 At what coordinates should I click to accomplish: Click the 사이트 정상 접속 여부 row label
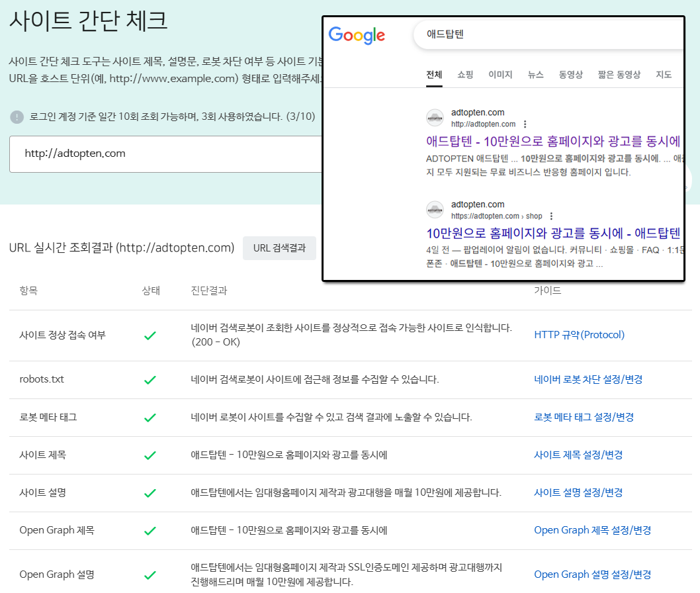coord(62,335)
